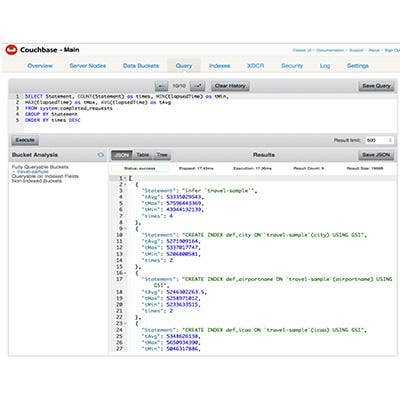Click the Classic UI link
400x400 pixels.
[x=302, y=50]
